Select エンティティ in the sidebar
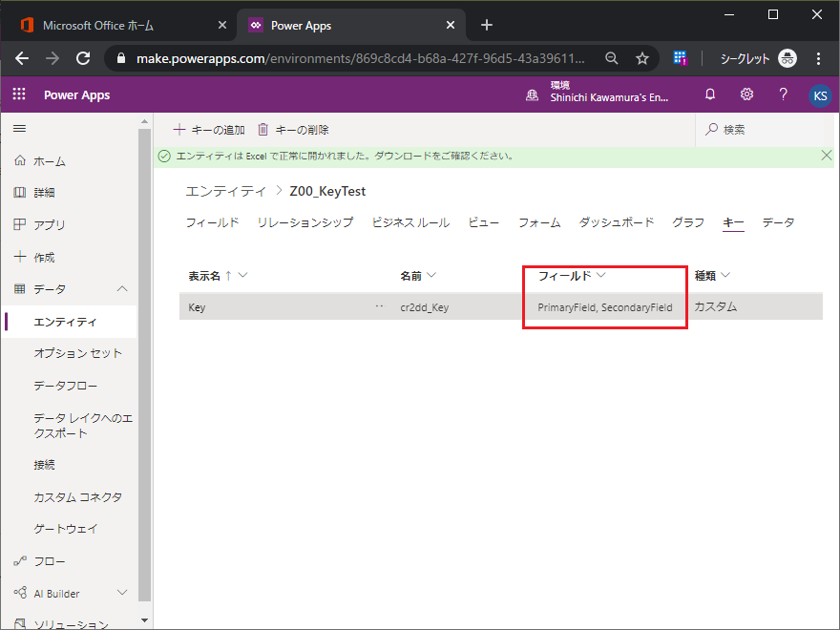Screen dimensions: 840x630 (x=65, y=322)
